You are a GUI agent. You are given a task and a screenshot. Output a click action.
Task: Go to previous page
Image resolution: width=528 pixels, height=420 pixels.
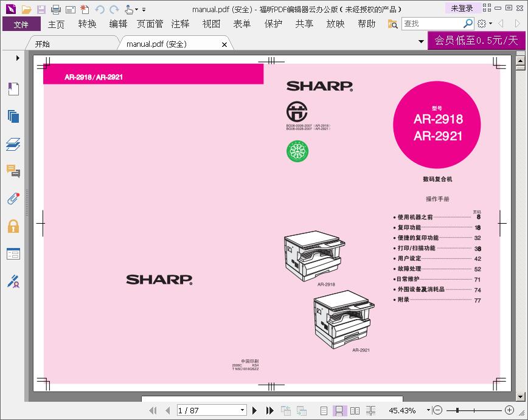point(168,410)
